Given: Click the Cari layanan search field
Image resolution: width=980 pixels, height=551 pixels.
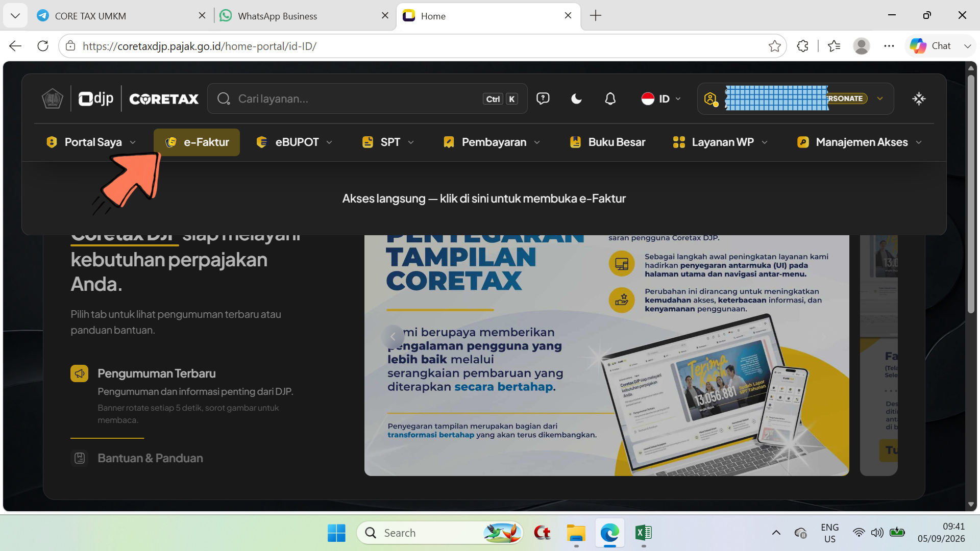Looking at the screenshot, I should click(367, 98).
